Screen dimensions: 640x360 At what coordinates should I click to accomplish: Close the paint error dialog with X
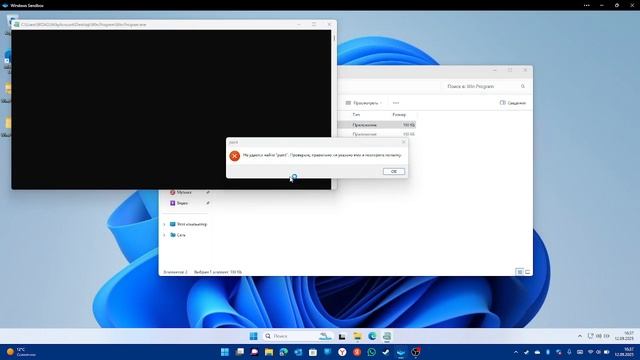click(x=403, y=142)
